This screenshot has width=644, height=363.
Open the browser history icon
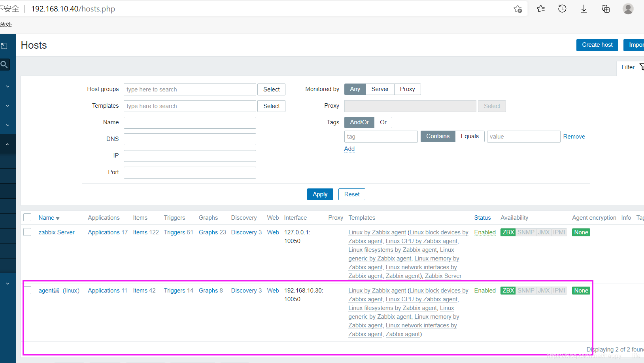[x=562, y=9]
